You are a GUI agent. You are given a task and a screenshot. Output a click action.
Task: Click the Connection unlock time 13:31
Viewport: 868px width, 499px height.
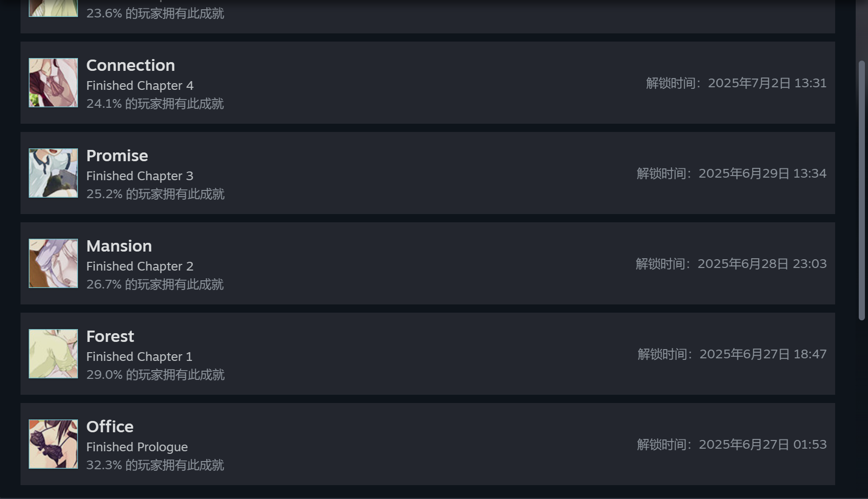811,83
